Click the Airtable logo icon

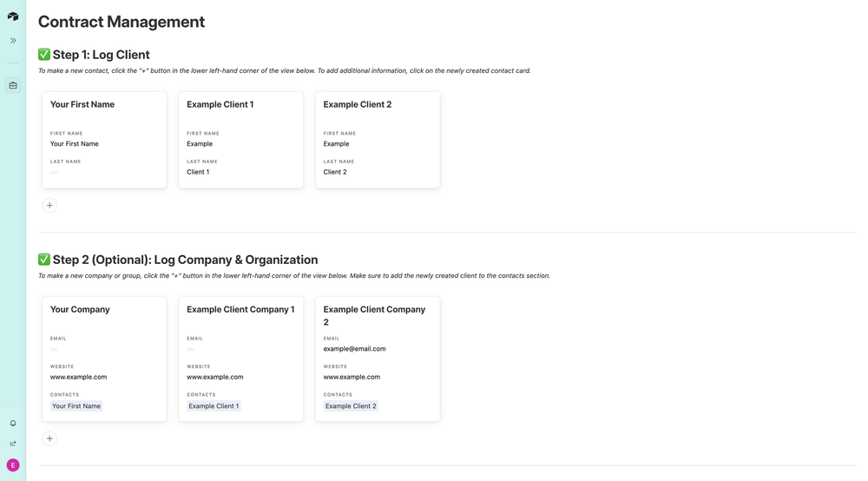tap(13, 16)
